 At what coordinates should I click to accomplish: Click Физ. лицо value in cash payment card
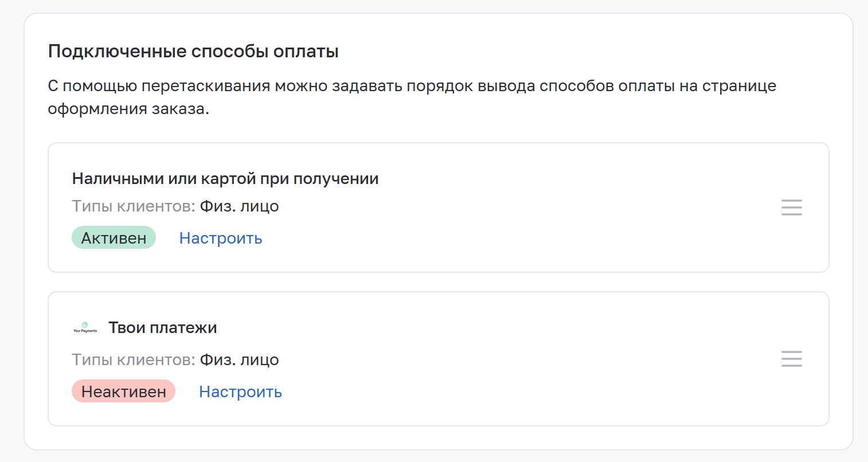[x=239, y=206]
